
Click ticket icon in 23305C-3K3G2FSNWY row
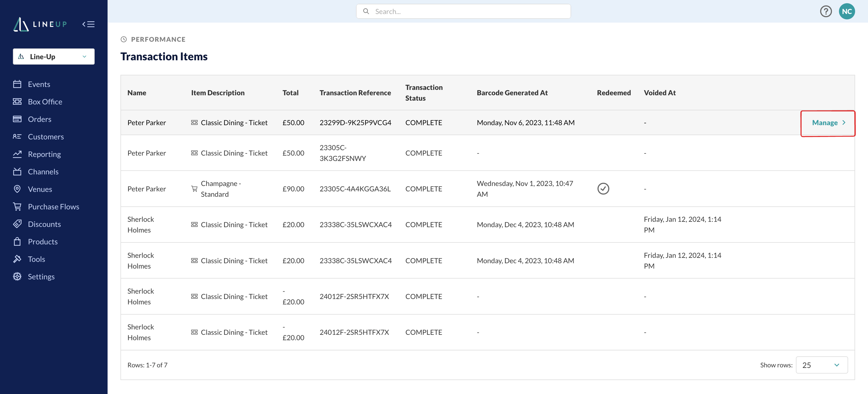(x=194, y=153)
